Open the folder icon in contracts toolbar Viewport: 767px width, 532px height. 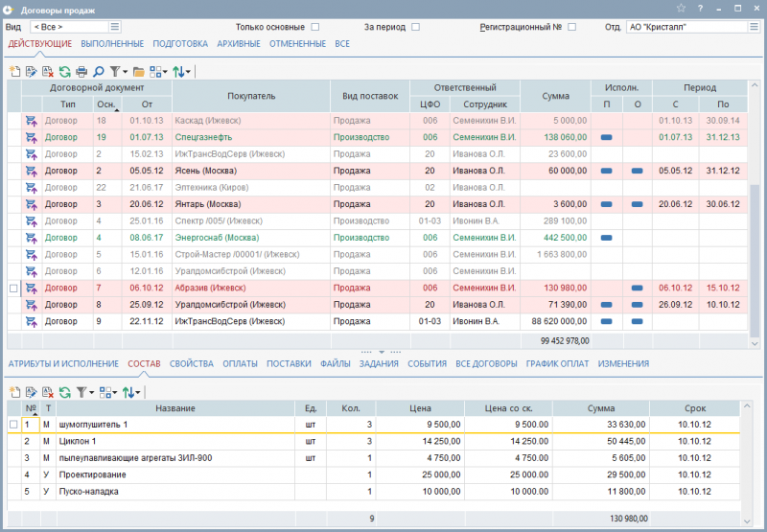click(x=138, y=72)
